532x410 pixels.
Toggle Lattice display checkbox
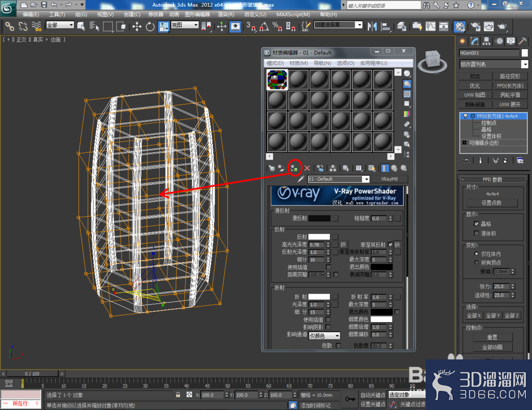[476, 224]
